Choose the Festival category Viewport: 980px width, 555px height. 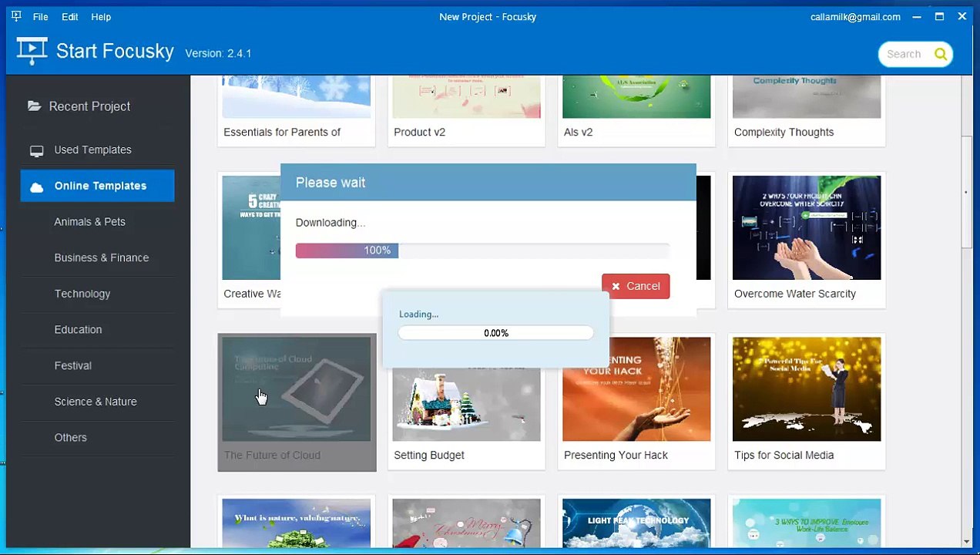tap(72, 365)
